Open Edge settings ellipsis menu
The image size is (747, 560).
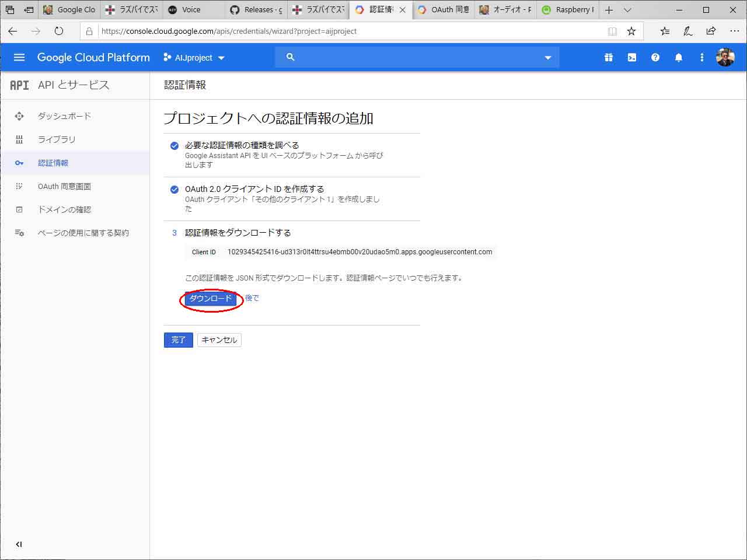pos(735,31)
